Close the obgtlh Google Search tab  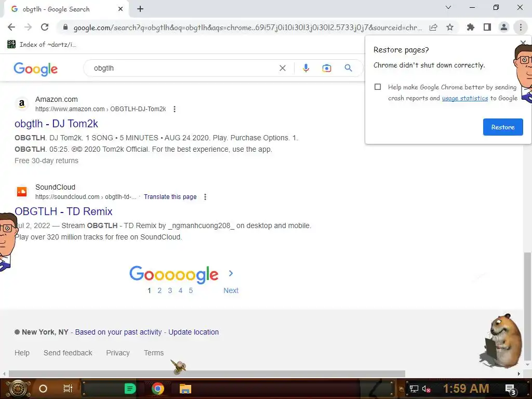coord(121,9)
